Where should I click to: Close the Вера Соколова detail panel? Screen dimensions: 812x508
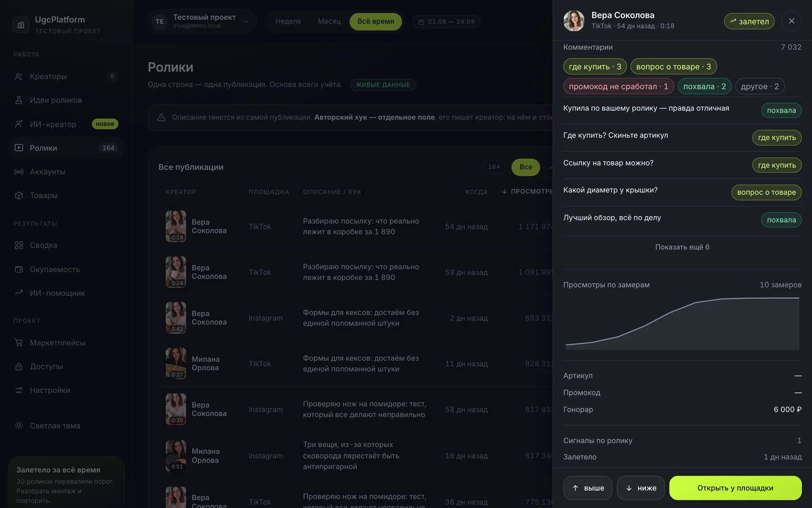point(792,21)
